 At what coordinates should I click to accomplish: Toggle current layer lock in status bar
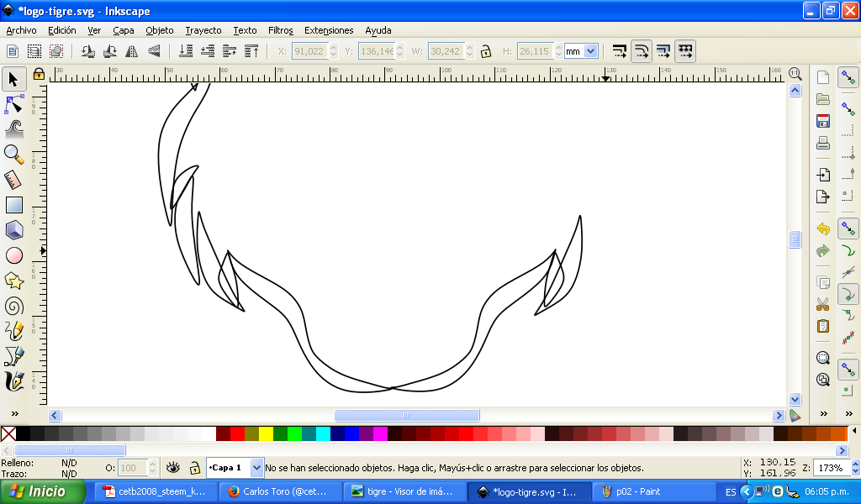195,468
